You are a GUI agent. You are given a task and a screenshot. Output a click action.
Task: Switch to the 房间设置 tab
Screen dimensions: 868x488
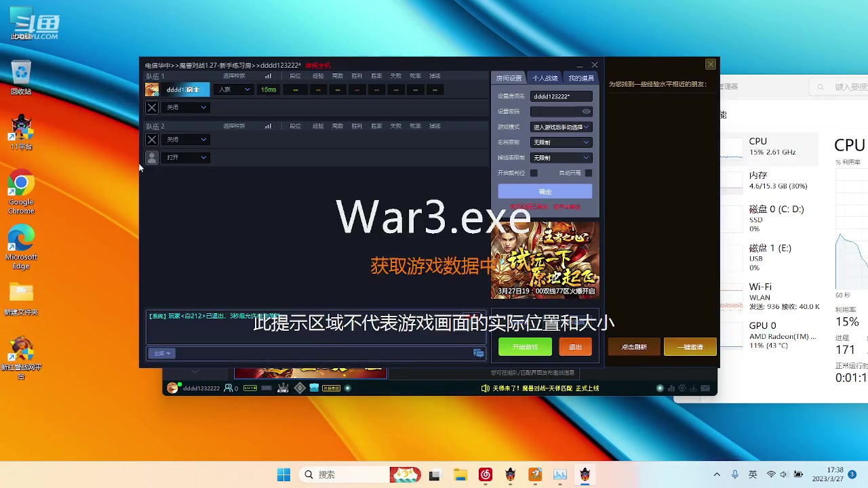509,78
